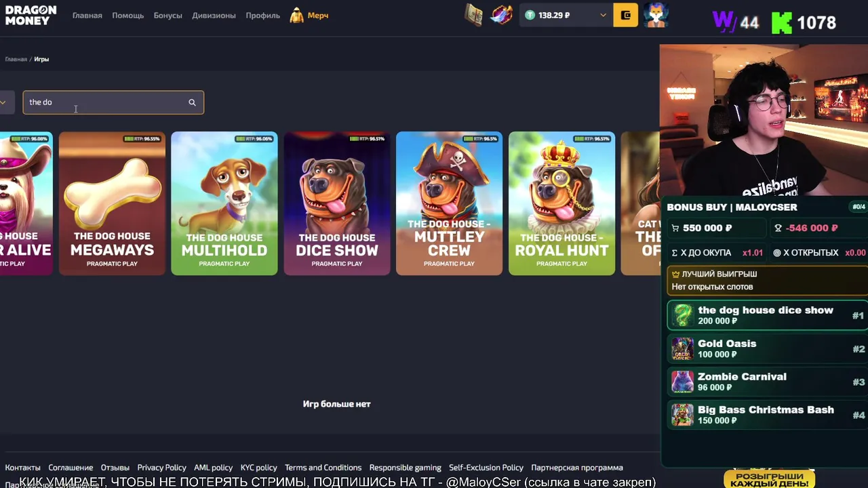
Task: Expand the filter dropdown left of search
Action: point(4,102)
